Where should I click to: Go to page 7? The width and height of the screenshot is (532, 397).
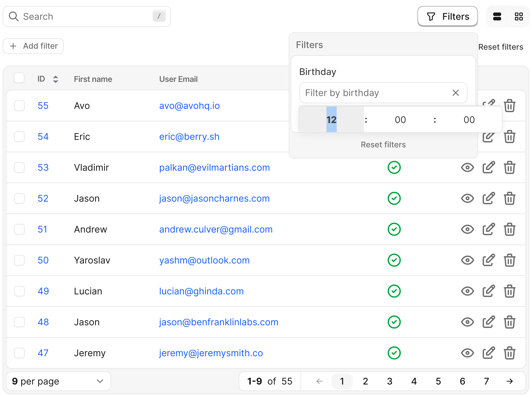486,381
